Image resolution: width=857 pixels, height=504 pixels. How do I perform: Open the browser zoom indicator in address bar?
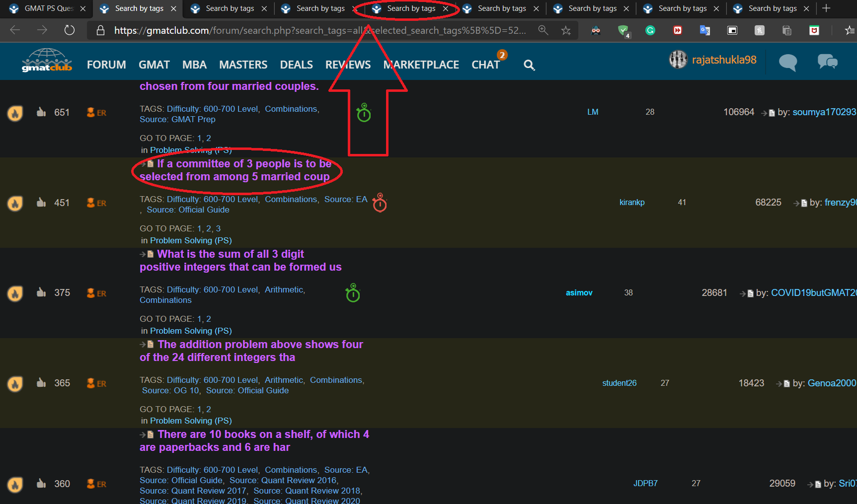544,31
